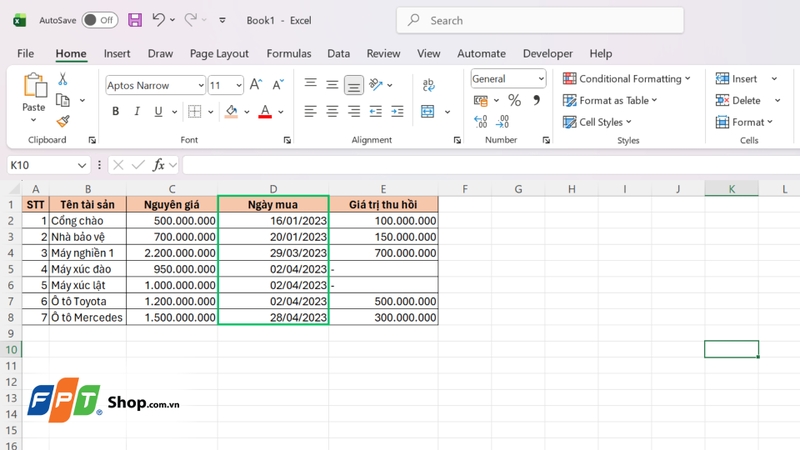
Task: Click the Increase Font Size icon
Action: point(256,85)
